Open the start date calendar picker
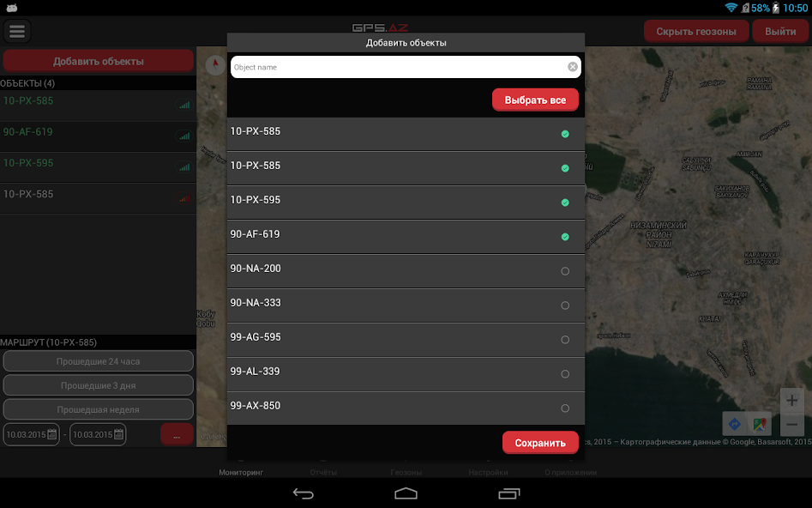This screenshot has height=508, width=812. [x=51, y=434]
